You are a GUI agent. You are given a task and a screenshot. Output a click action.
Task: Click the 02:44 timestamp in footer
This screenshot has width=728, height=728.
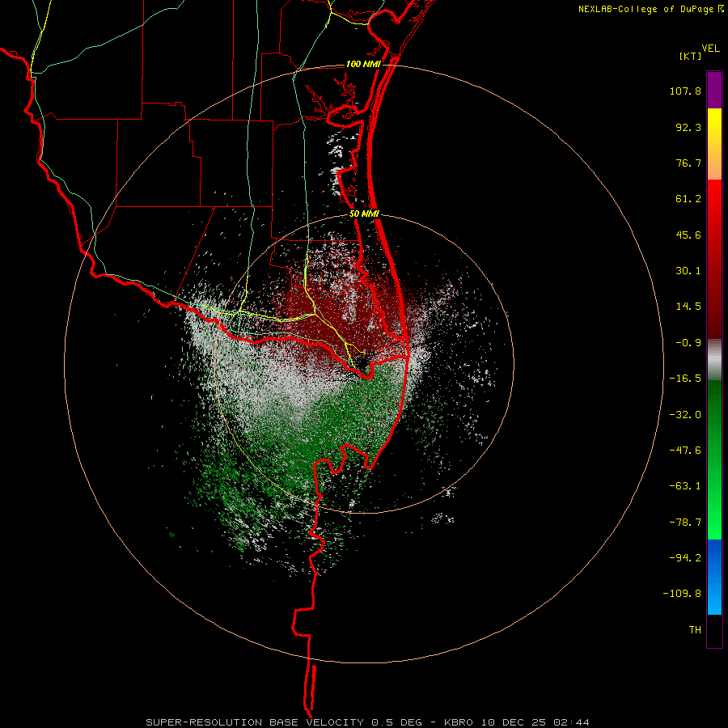572,722
